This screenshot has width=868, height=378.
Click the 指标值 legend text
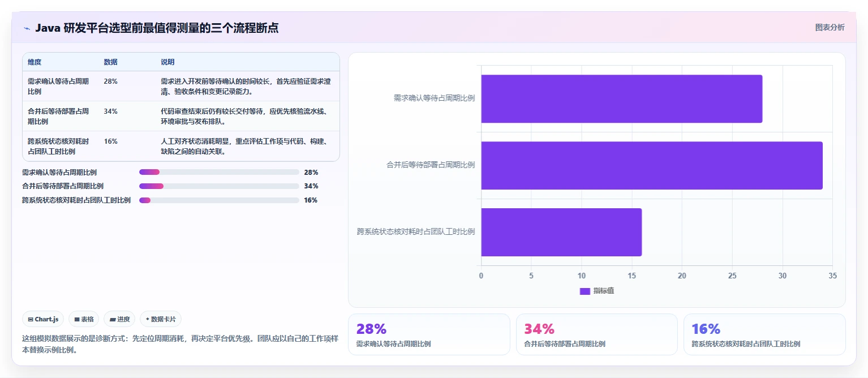point(604,291)
